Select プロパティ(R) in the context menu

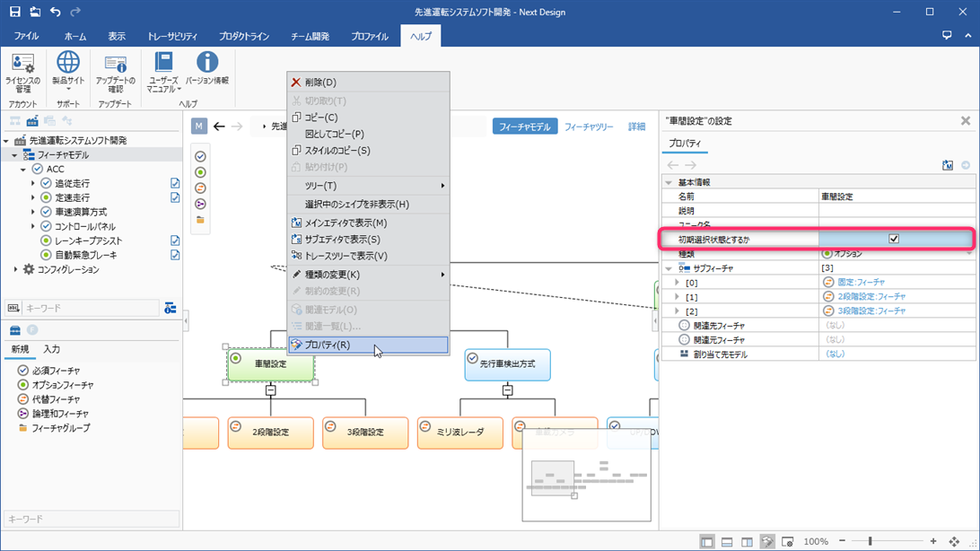tap(328, 345)
